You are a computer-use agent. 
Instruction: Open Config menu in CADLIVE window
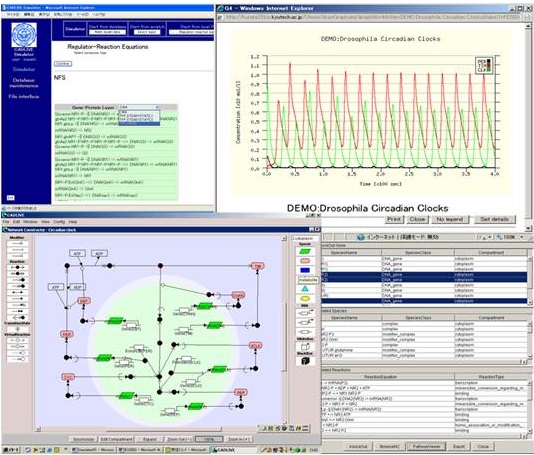coord(59,222)
